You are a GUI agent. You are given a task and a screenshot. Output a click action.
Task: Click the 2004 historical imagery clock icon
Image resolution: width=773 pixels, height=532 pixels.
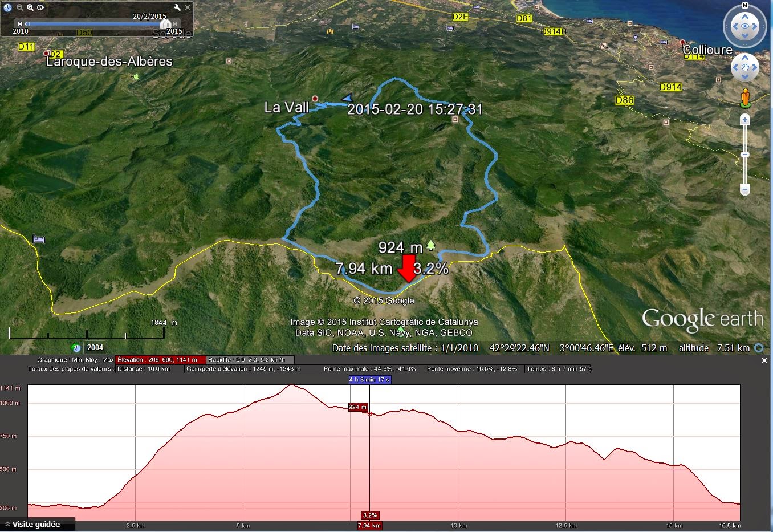tap(76, 347)
